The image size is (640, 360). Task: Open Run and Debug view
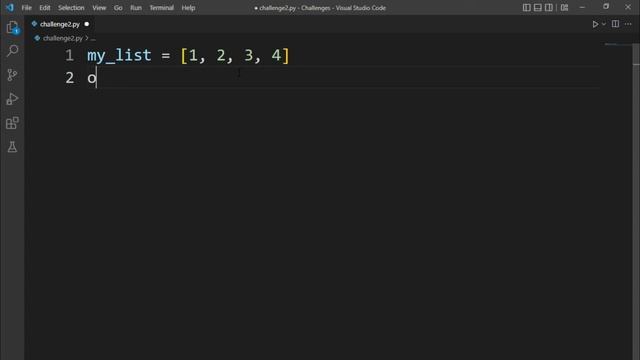pyautogui.click(x=12, y=99)
